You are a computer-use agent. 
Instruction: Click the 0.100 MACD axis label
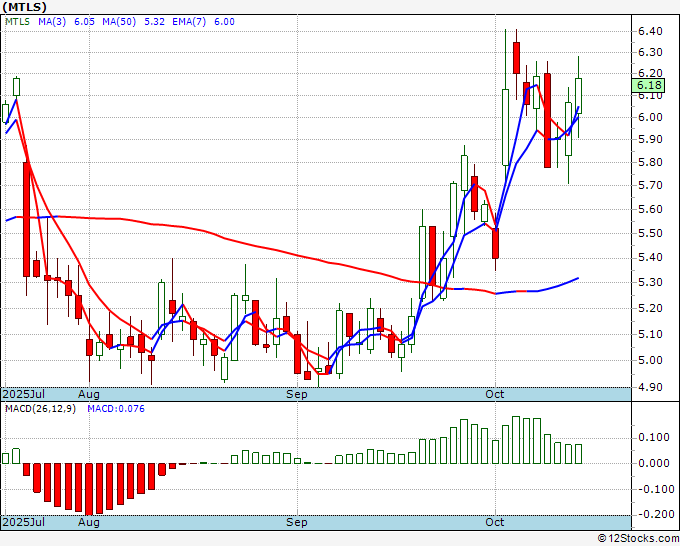[x=654, y=438]
